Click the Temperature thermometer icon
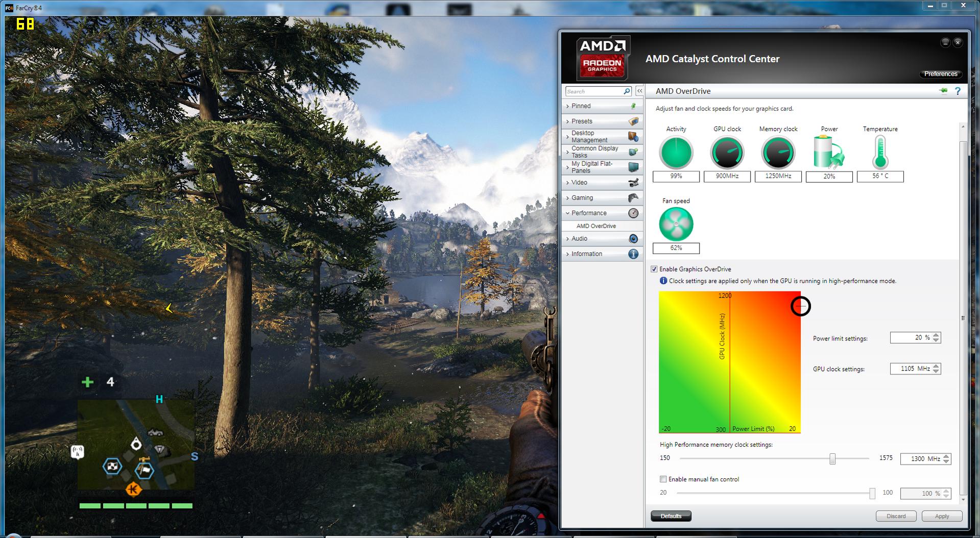 pos(880,152)
